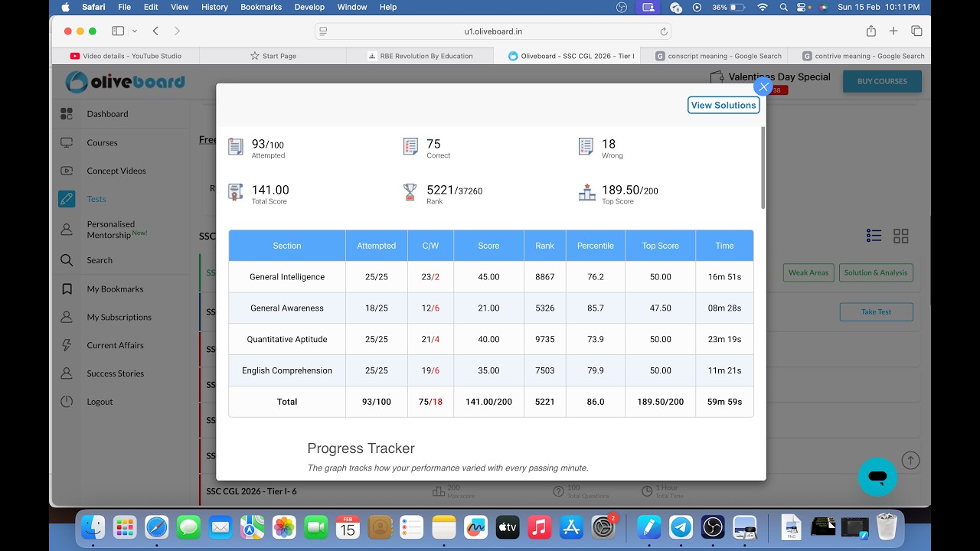
Task: Show Safari tab overview
Action: pos(916,31)
